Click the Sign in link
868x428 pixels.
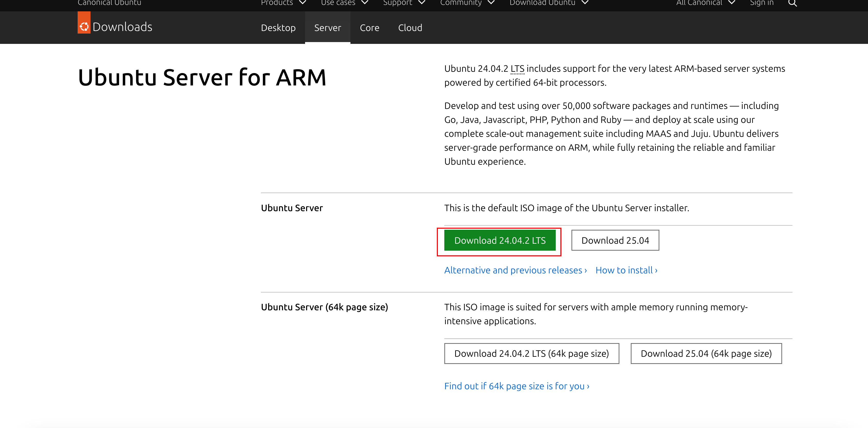pos(761,3)
